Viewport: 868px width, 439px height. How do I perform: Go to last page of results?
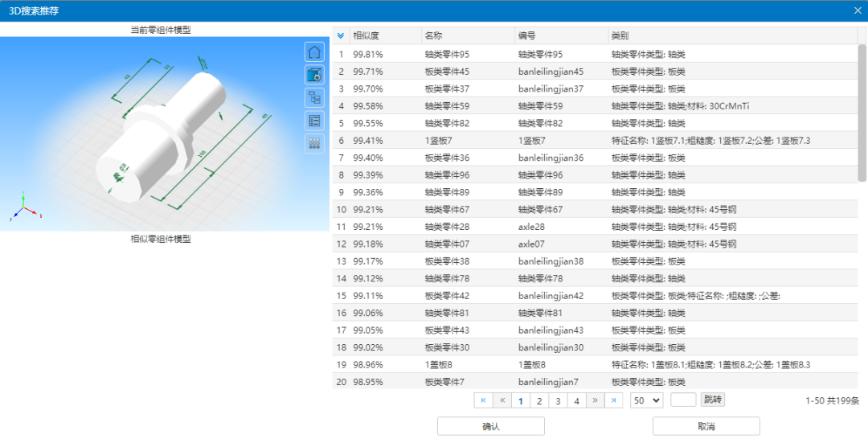(x=613, y=400)
